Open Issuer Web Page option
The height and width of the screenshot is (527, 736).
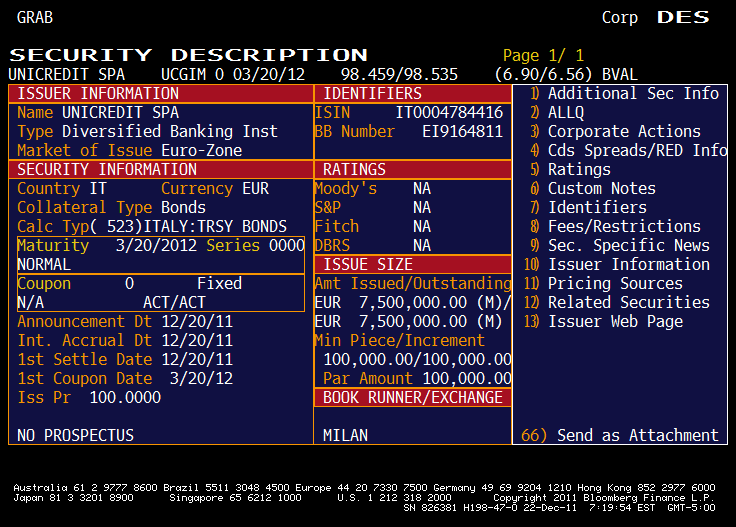604,321
